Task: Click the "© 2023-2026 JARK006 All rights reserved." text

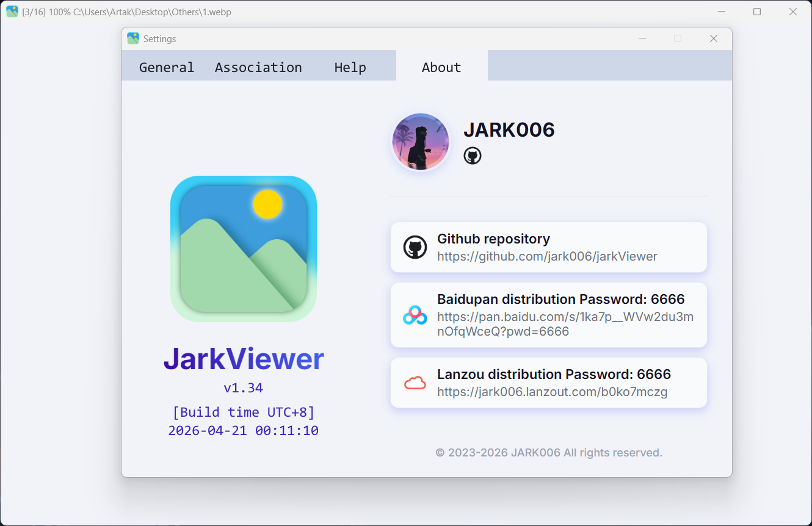Action: 549,452
